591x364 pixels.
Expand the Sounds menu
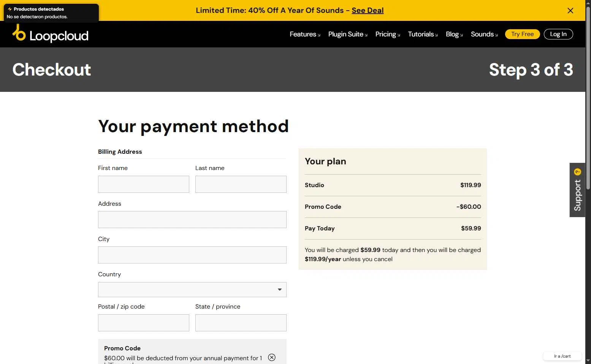pos(484,34)
